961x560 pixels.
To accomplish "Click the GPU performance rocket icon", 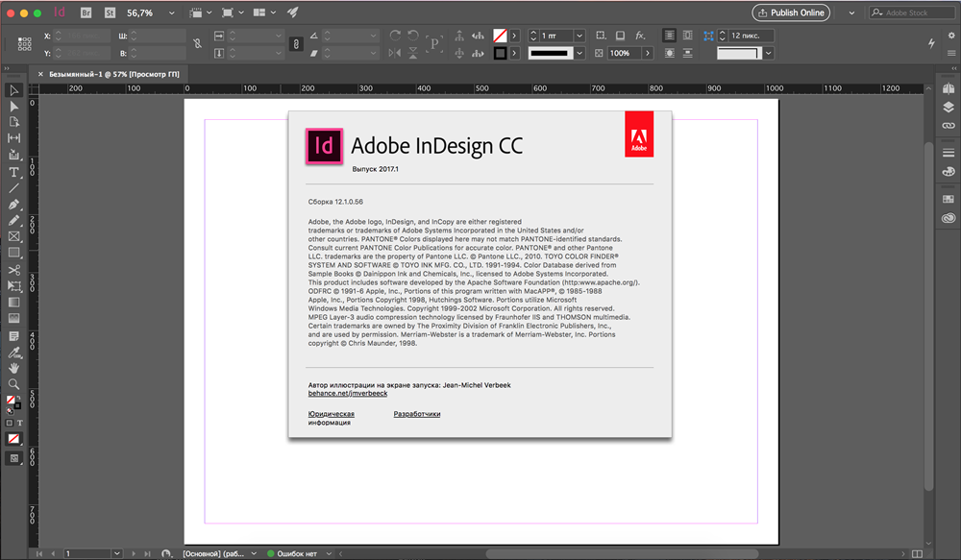I will click(x=293, y=12).
